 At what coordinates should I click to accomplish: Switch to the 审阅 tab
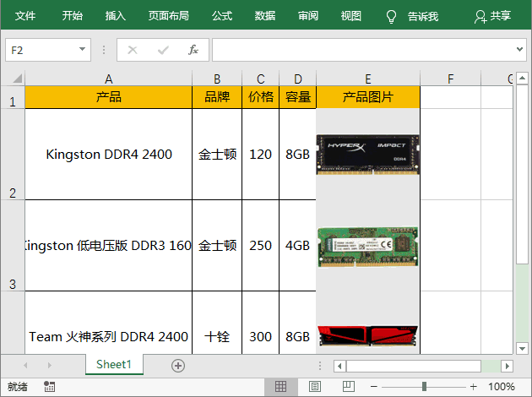point(308,16)
